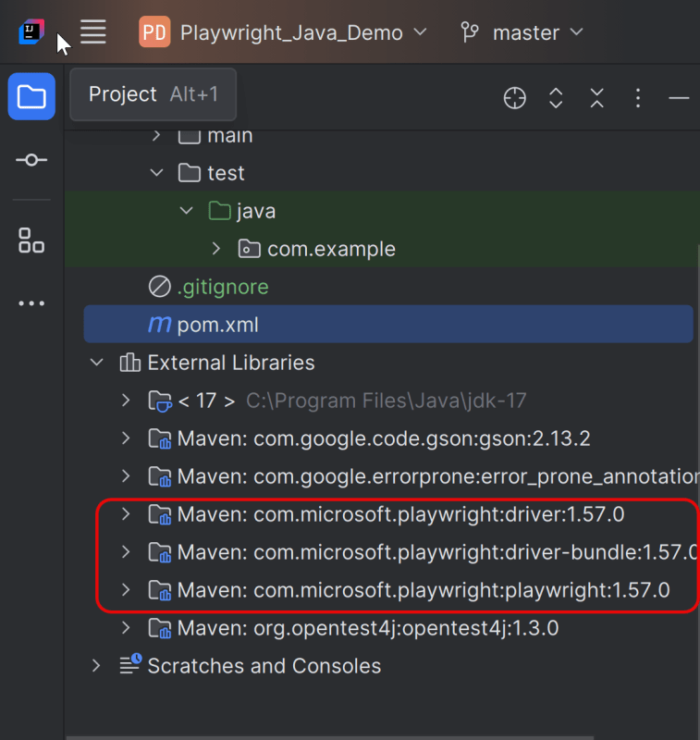Image resolution: width=700 pixels, height=740 pixels.
Task: Click Select Opened File crosshair icon
Action: coord(514,98)
